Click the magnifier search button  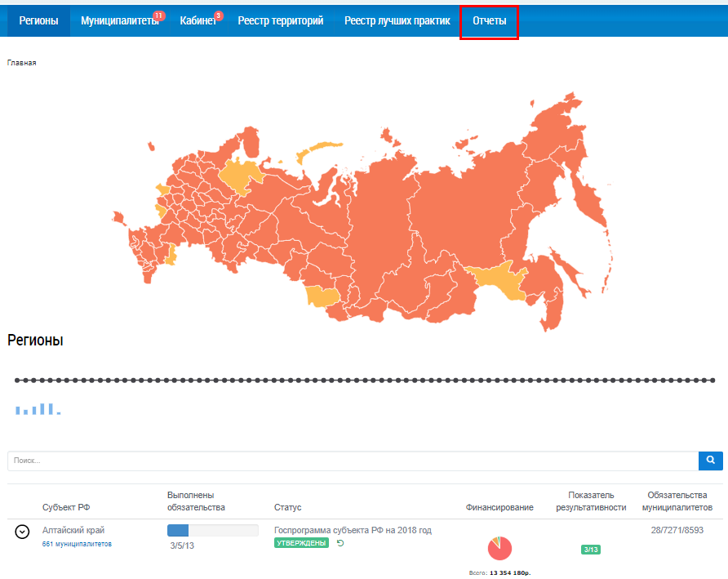tap(710, 461)
